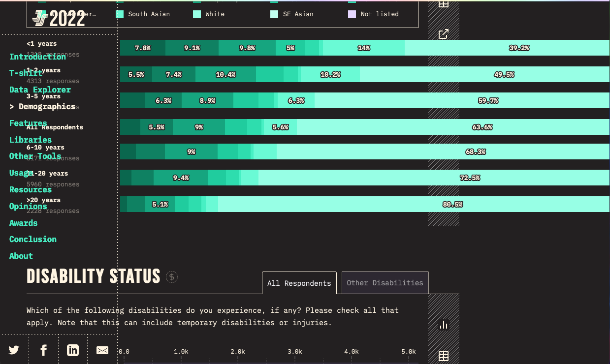Image resolution: width=610 pixels, height=364 pixels.
Task: Click the 9.4% bar segment
Action: pos(181,178)
